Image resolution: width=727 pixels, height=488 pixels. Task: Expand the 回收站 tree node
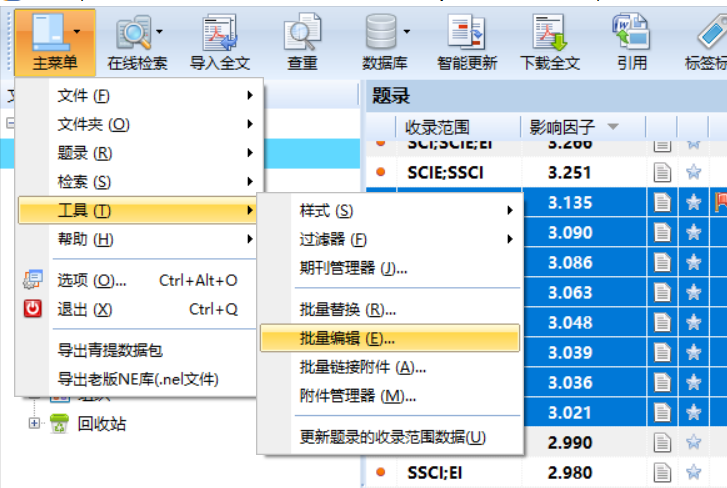pos(34,423)
